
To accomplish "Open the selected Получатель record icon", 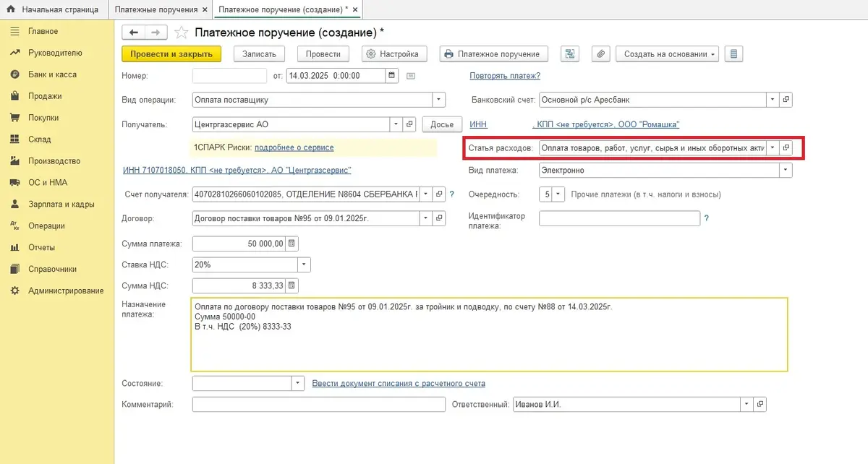I will tap(409, 124).
